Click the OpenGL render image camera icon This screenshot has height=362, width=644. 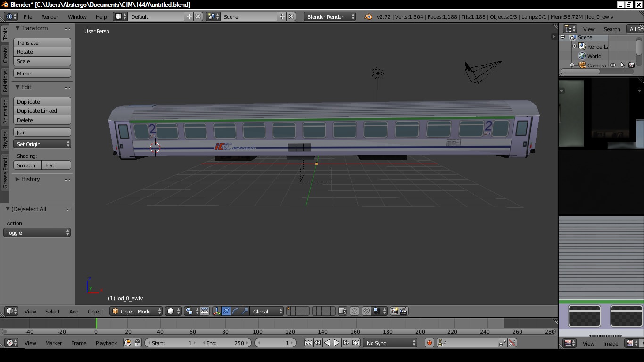pyautogui.click(x=394, y=311)
